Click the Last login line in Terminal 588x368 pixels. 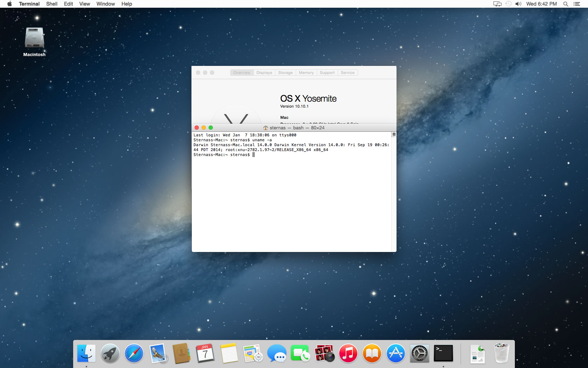tap(245, 135)
